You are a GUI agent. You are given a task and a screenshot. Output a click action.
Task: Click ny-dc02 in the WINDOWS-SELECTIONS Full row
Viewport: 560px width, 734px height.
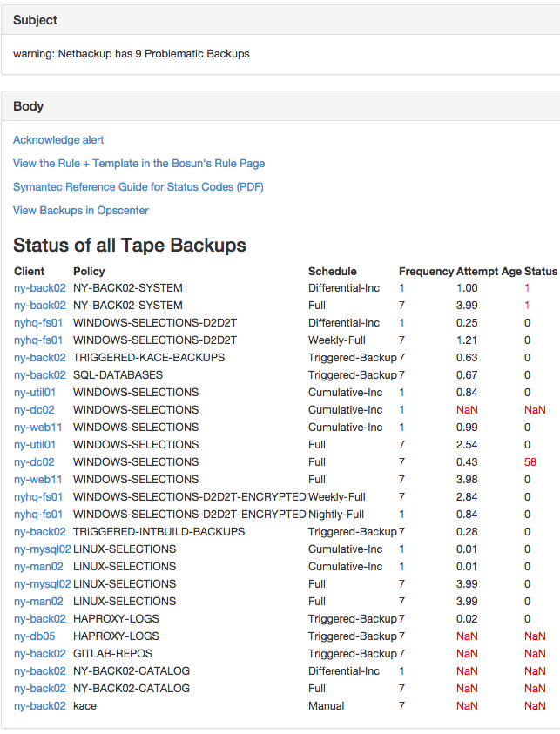pos(34,462)
